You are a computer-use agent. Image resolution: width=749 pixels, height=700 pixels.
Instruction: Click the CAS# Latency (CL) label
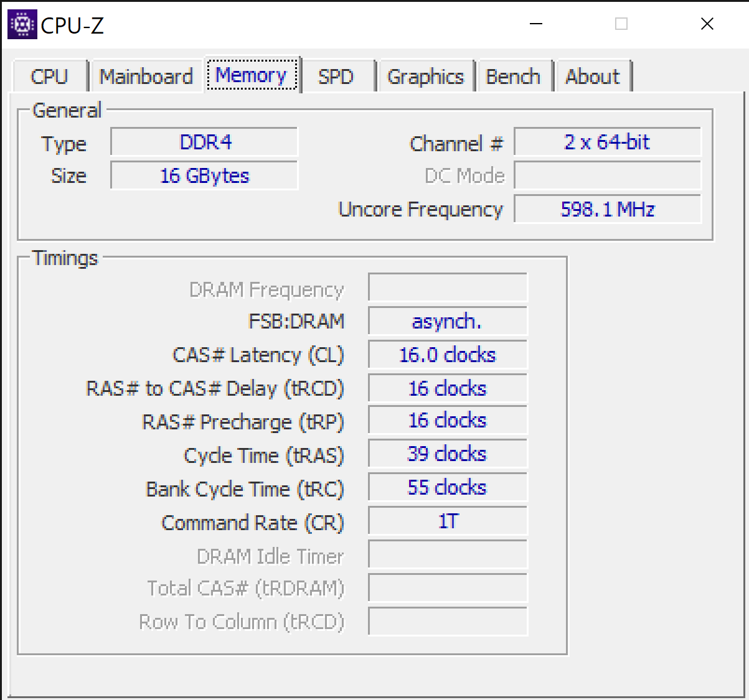click(258, 355)
